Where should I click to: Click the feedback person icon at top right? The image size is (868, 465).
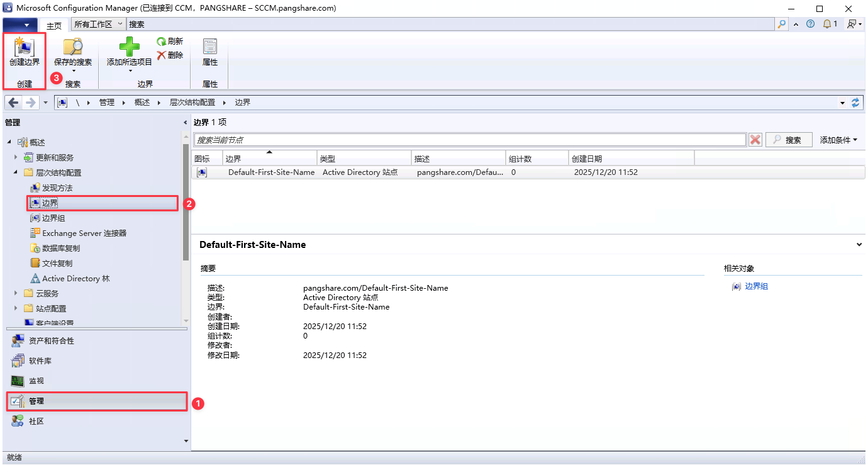tap(852, 25)
